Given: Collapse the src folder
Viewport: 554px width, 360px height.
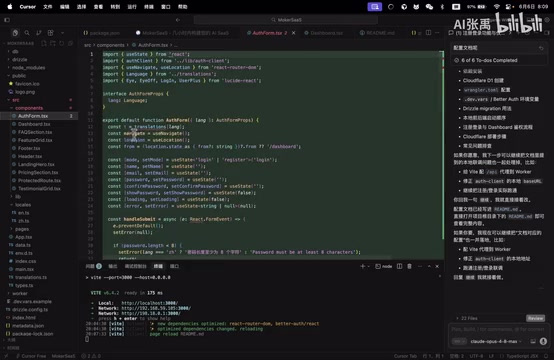Looking at the screenshot, I should click(16, 100).
